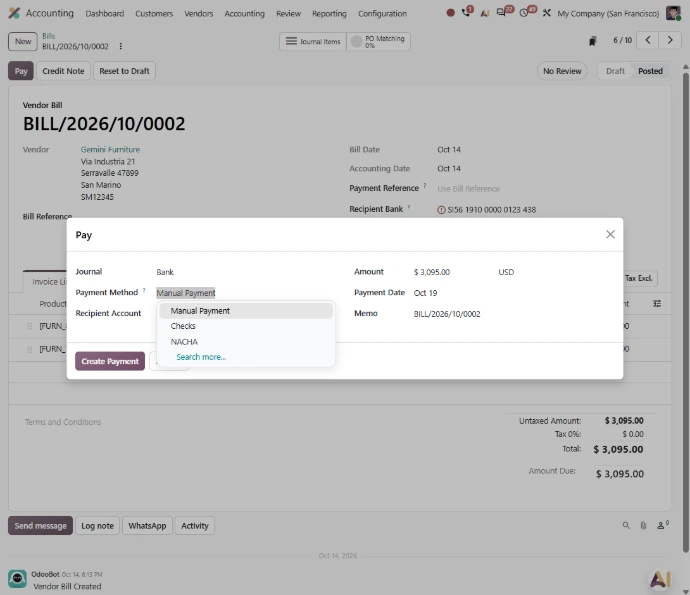690x595 pixels.
Task: Open the PO Matching smart button
Action: (378, 41)
